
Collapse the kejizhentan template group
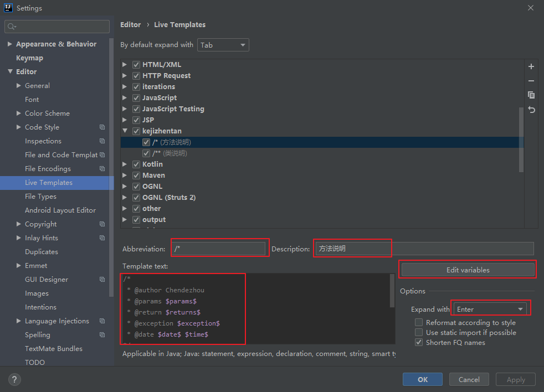[125, 131]
